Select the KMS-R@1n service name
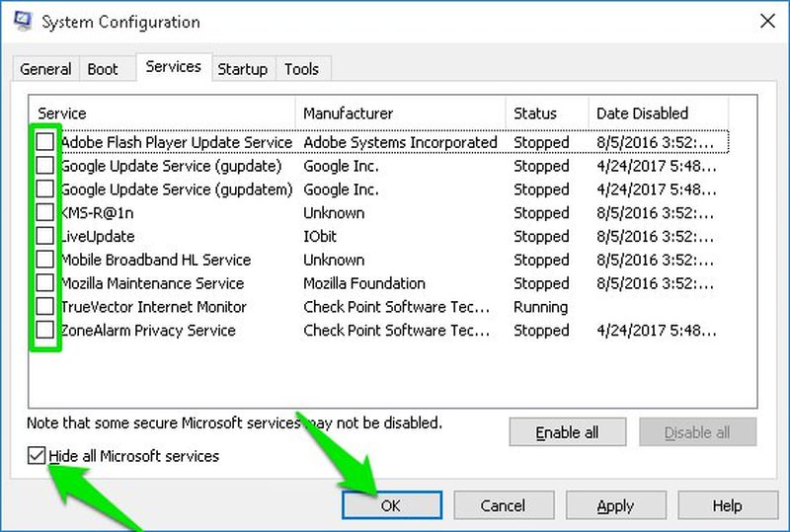Screen dimensions: 790x532 [x=97, y=213]
